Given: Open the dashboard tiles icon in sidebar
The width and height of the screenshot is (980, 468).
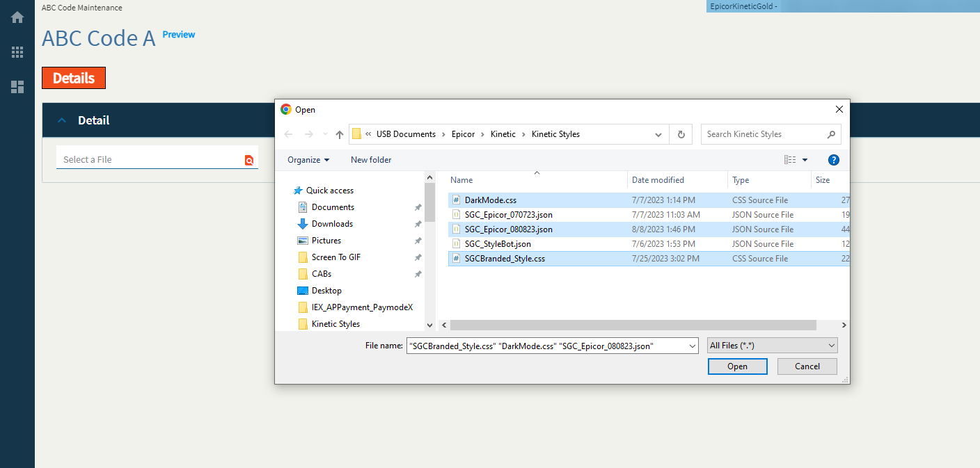Looking at the screenshot, I should (x=17, y=87).
